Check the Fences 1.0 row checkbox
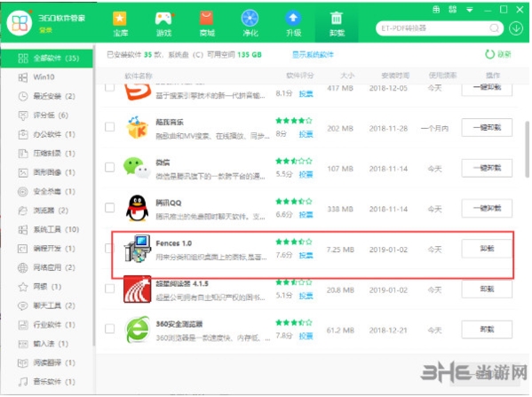Image resolution: width=532 pixels, height=397 pixels. point(108,249)
